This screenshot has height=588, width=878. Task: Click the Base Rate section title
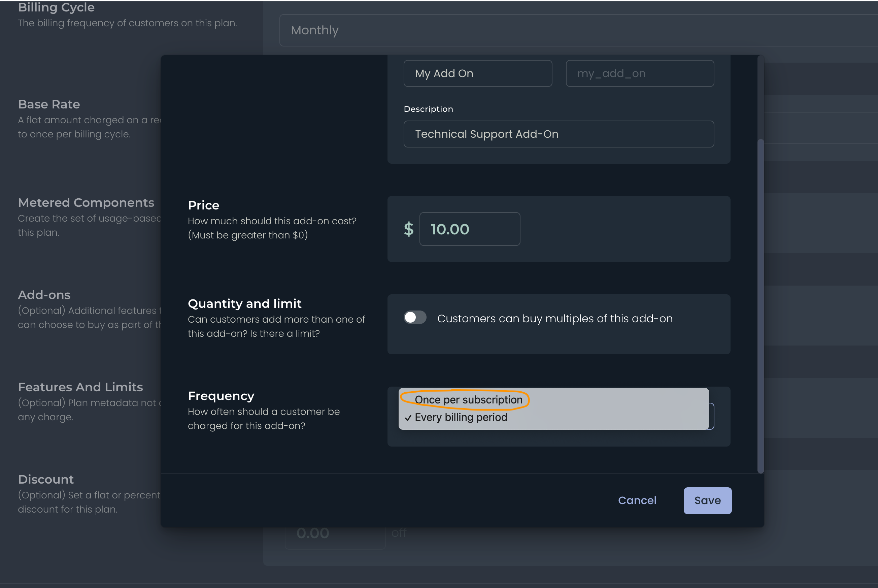[49, 105]
